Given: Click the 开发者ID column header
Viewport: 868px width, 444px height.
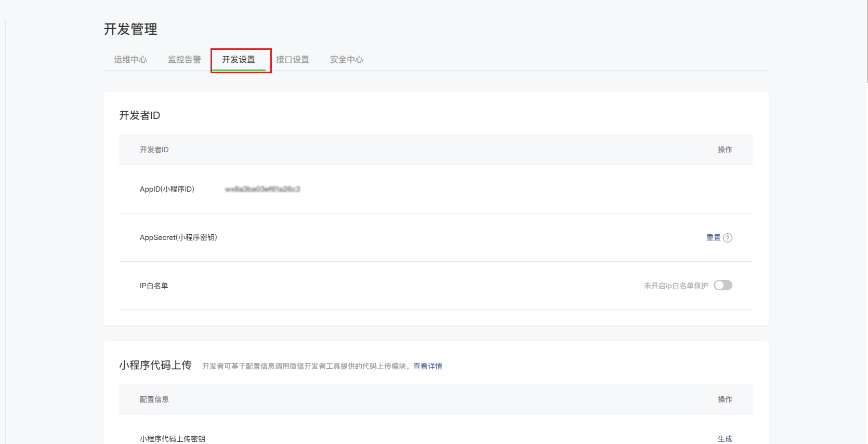Looking at the screenshot, I should (x=154, y=150).
